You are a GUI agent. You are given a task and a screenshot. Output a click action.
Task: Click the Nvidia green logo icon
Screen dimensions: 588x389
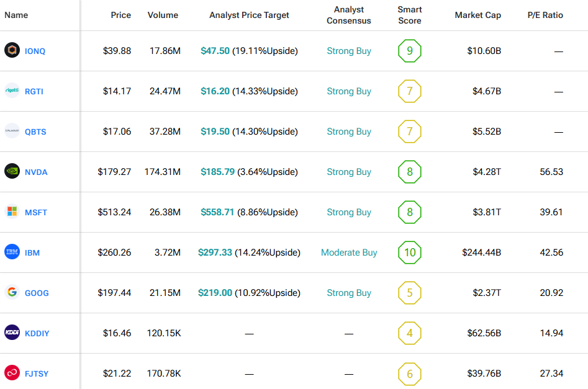12,172
